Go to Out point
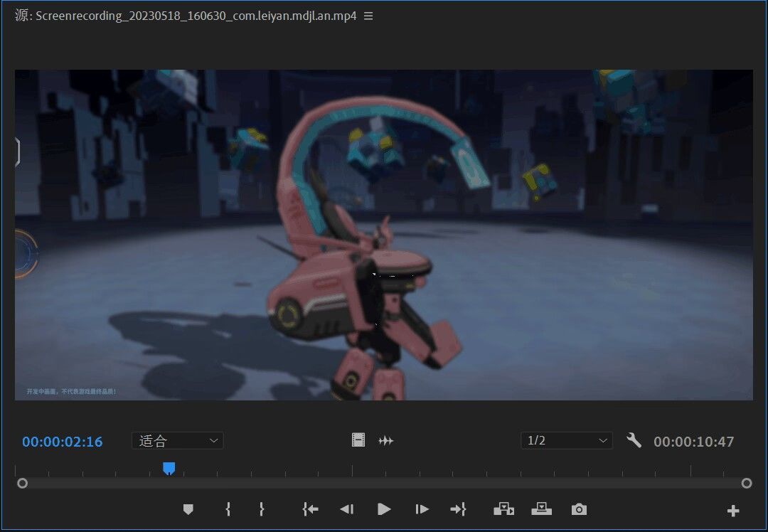Viewport: 768px width, 532px height. pos(458,509)
